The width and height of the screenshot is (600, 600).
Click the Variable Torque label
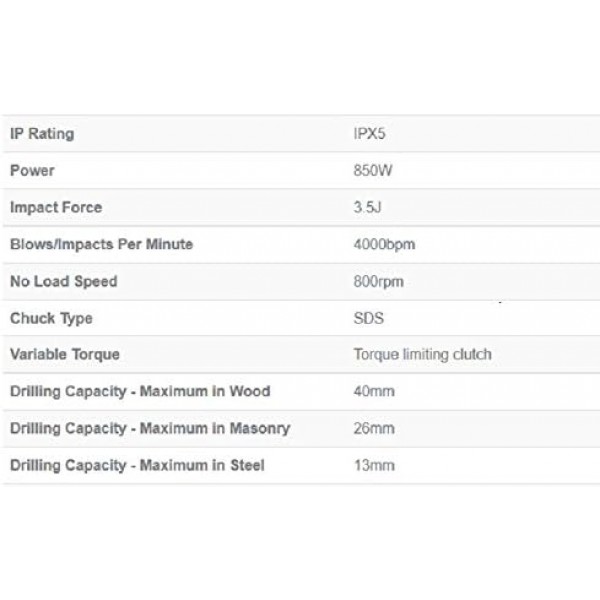[65, 355]
